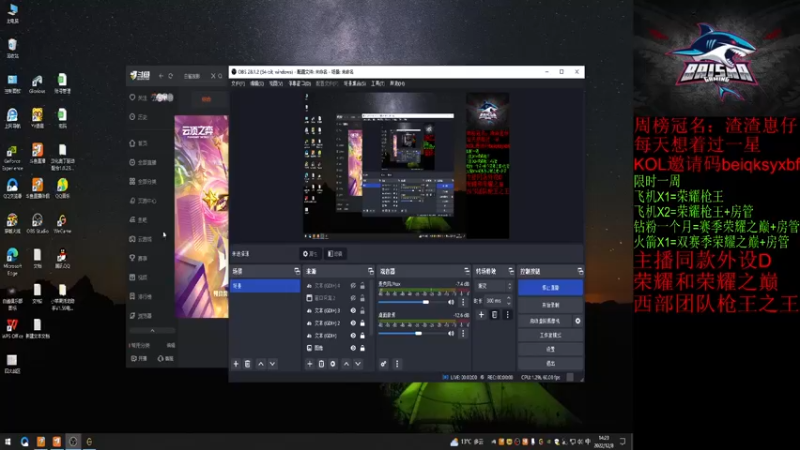
Task: Remove the selected scene with trash icon
Action: pyautogui.click(x=247, y=364)
